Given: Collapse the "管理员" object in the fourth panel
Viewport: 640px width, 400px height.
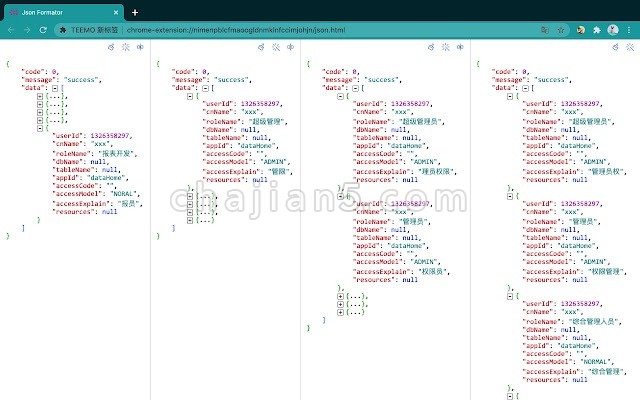Looking at the screenshot, I should [x=510, y=196].
